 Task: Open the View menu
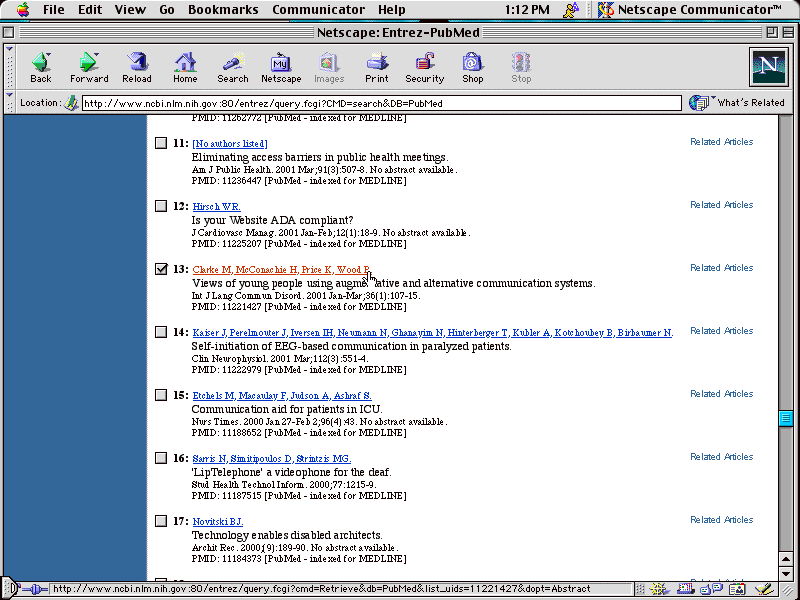(x=130, y=9)
